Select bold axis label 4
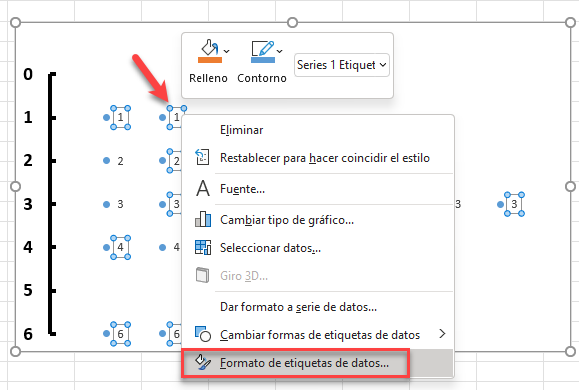 tap(28, 247)
